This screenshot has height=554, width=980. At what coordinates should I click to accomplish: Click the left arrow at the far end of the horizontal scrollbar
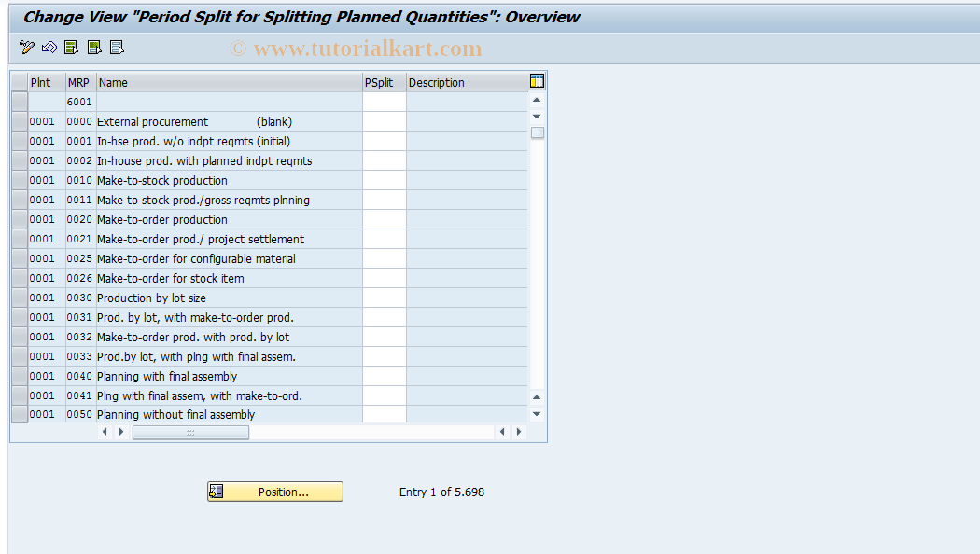[502, 432]
